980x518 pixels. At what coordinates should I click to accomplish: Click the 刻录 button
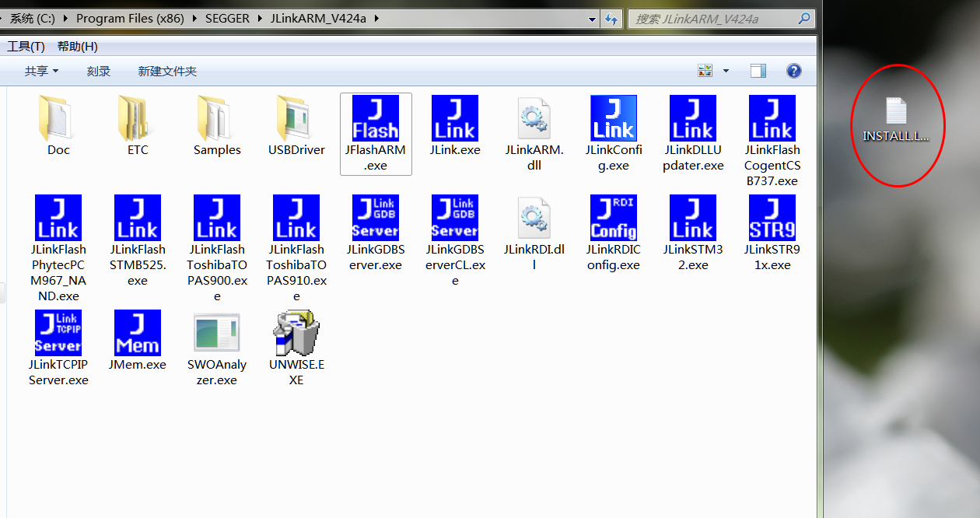click(x=98, y=70)
